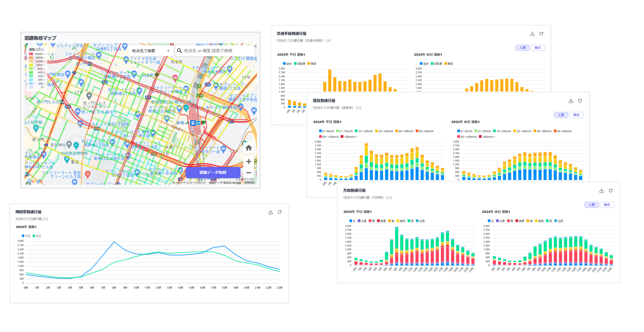The width and height of the screenshot is (644, 332).
Task: Open キーボード ショートカット link on map
Action: coord(188,183)
